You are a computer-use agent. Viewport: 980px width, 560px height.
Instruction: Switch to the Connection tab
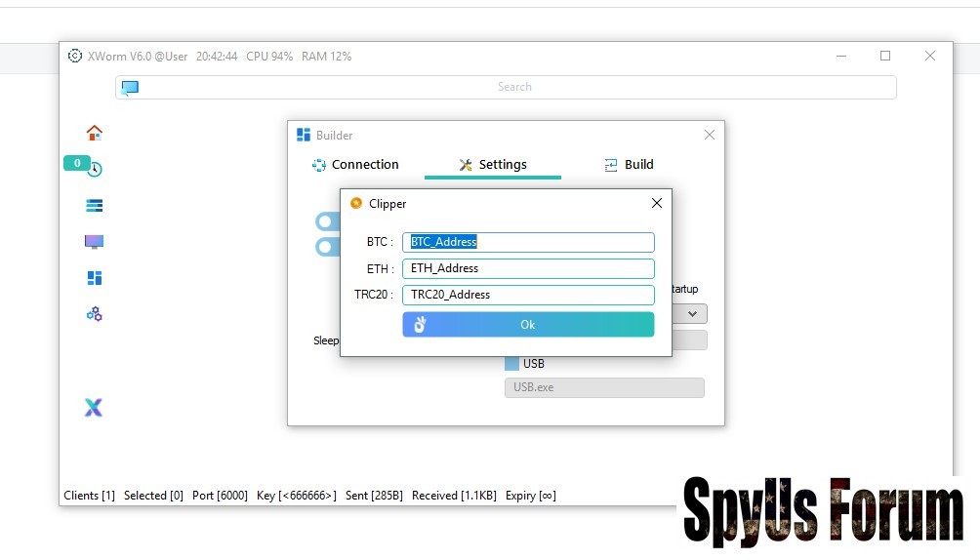pos(355,165)
